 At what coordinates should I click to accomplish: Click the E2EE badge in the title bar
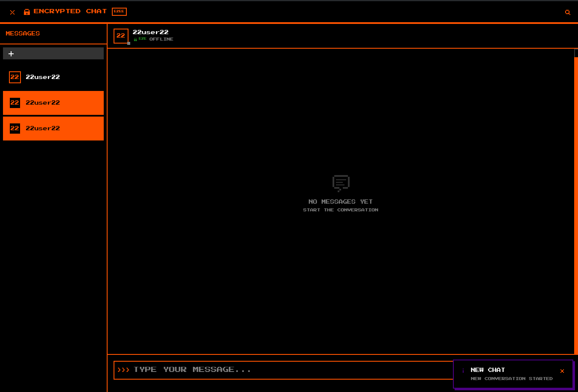coord(119,12)
